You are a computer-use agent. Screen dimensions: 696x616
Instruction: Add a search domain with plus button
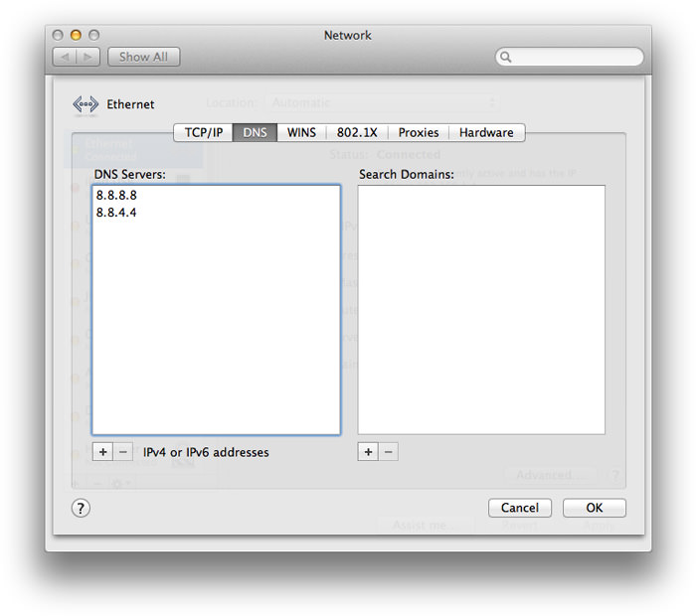[x=368, y=452]
